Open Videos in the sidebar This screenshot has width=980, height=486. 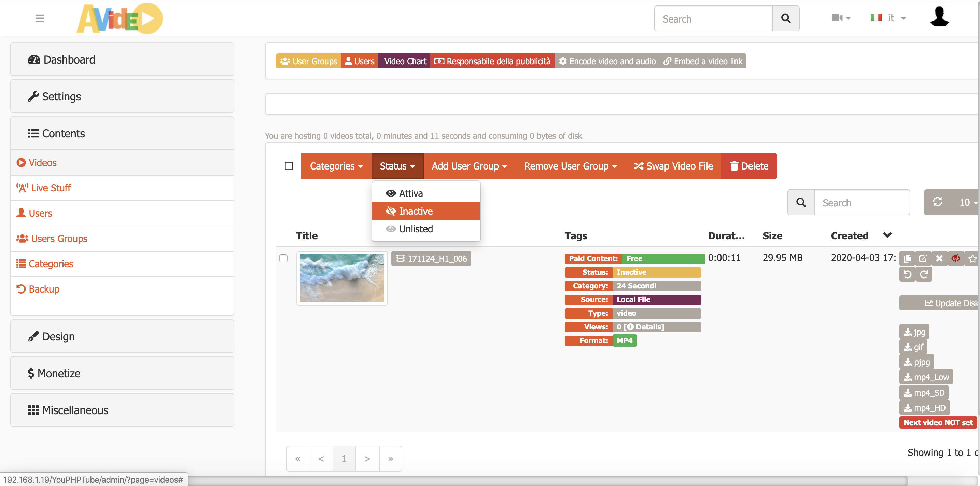[x=122, y=163]
